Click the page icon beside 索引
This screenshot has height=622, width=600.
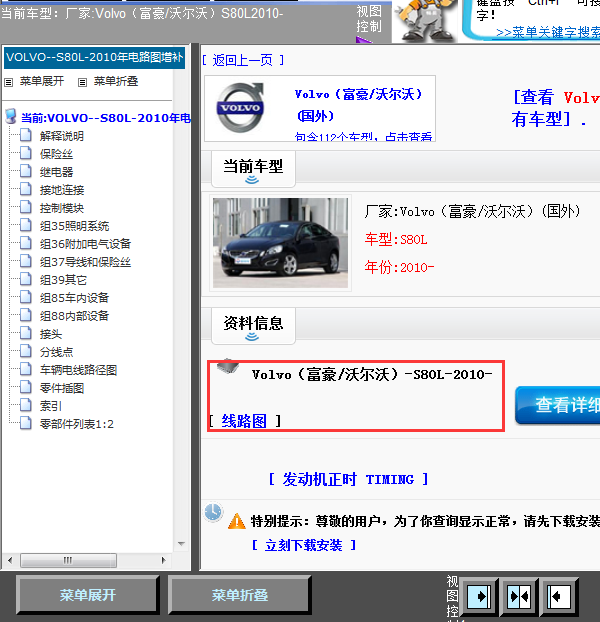pyautogui.click(x=26, y=405)
